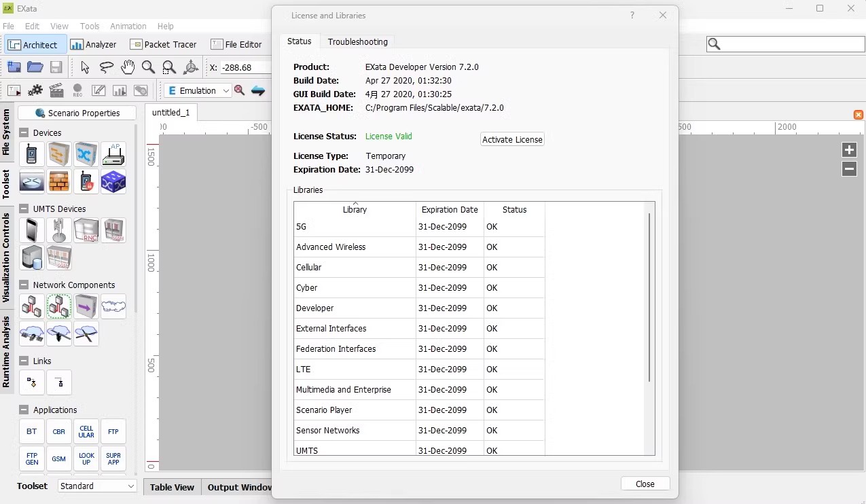This screenshot has width=866, height=504.
Task: Open the Edit menu
Action: coord(32,26)
